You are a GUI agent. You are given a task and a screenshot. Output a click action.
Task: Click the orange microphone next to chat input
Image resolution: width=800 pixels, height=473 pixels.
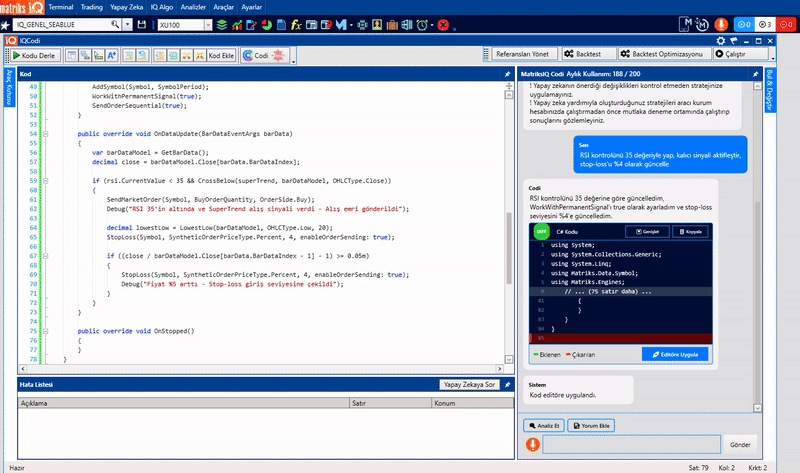(x=533, y=444)
